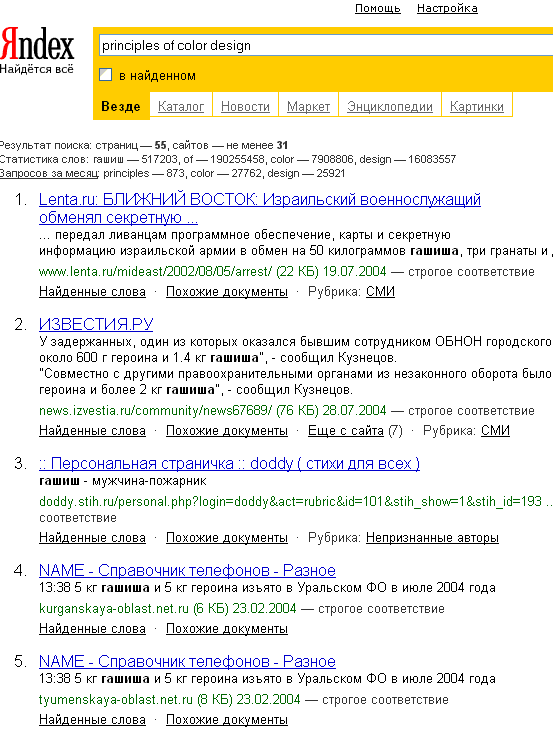The image size is (553, 739).
Task: Enable the 'в найденном' checkbox
Action: pyautogui.click(x=106, y=75)
